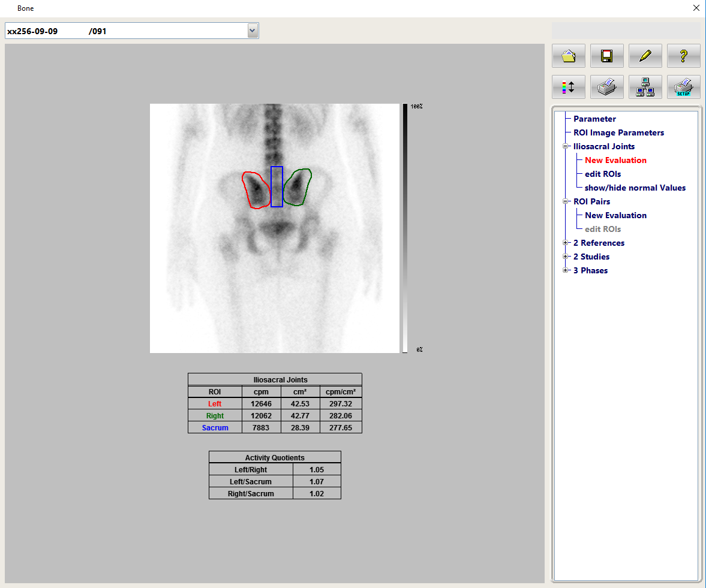Viewport: 706px width, 588px height.
Task: Click the color scale adjustment icon
Action: pos(568,87)
